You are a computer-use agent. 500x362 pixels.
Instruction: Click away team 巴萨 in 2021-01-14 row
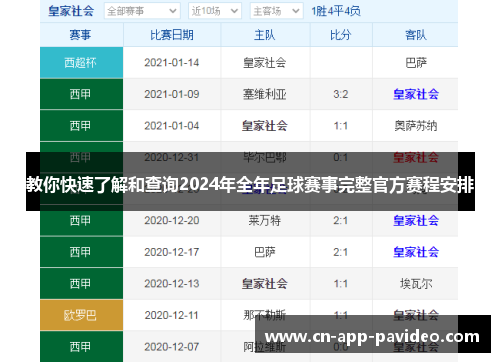tap(416, 63)
